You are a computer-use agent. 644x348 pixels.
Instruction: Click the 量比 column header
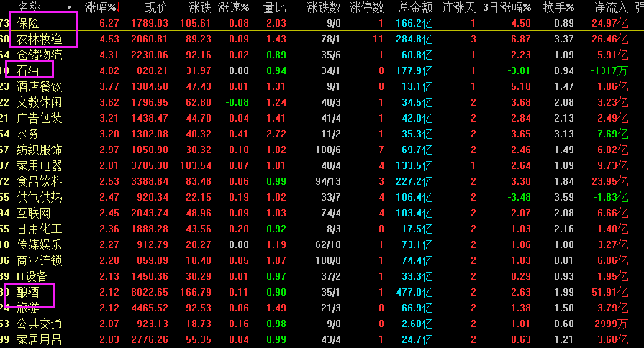(x=276, y=7)
